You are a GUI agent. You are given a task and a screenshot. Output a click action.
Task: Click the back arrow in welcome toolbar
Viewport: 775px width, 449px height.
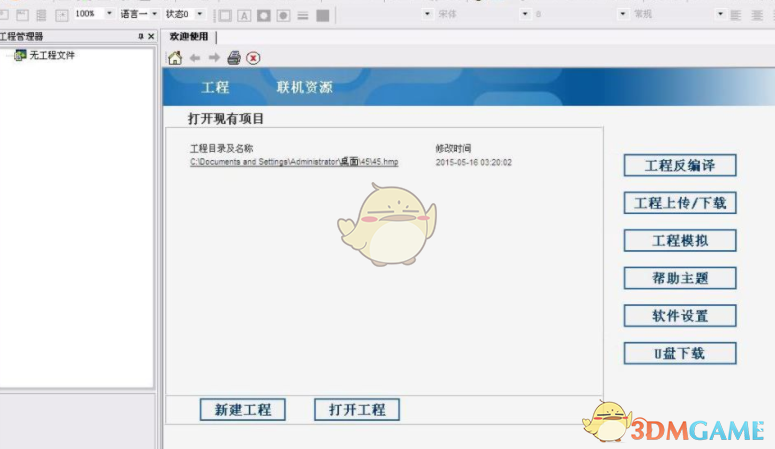click(195, 58)
